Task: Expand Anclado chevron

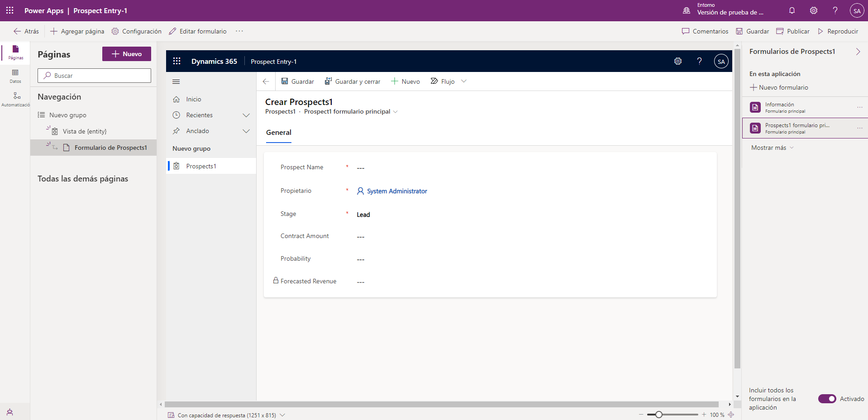Action: (x=246, y=131)
